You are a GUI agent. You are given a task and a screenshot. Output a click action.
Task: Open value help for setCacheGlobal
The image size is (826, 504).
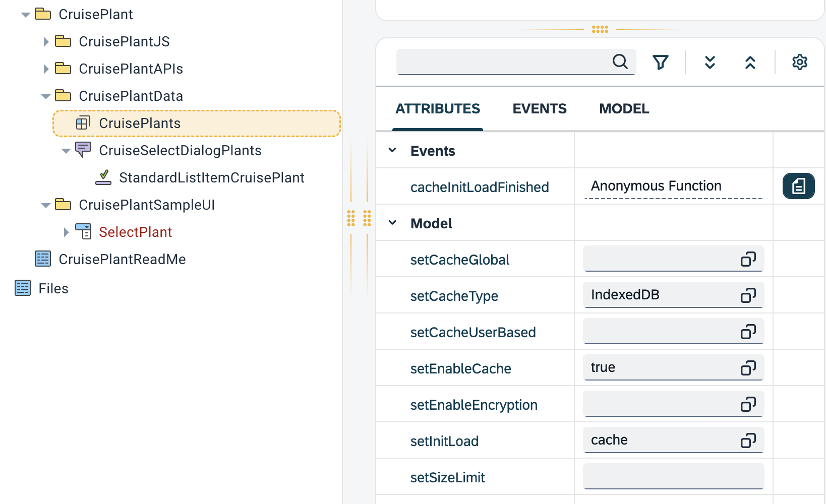click(748, 259)
